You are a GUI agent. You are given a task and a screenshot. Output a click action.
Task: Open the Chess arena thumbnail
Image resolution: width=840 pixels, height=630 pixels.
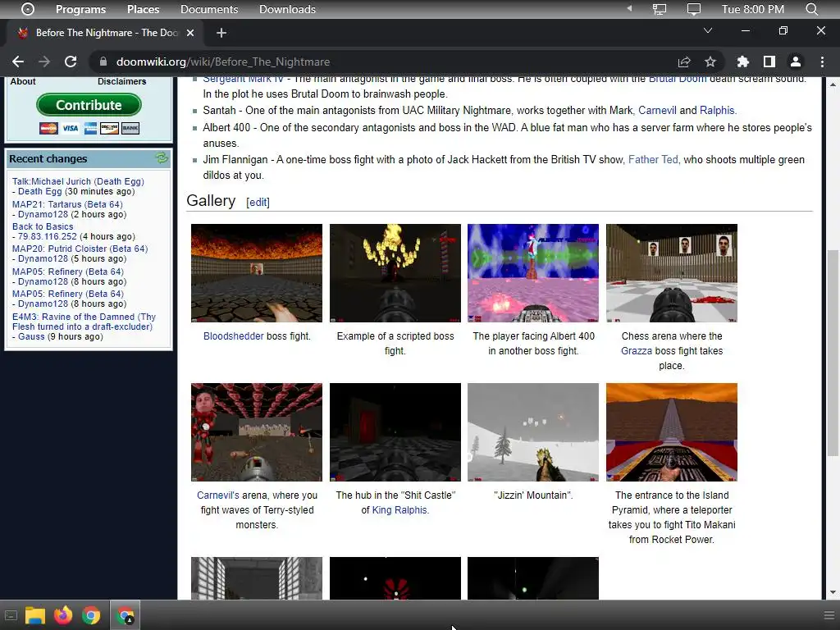pyautogui.click(x=672, y=273)
